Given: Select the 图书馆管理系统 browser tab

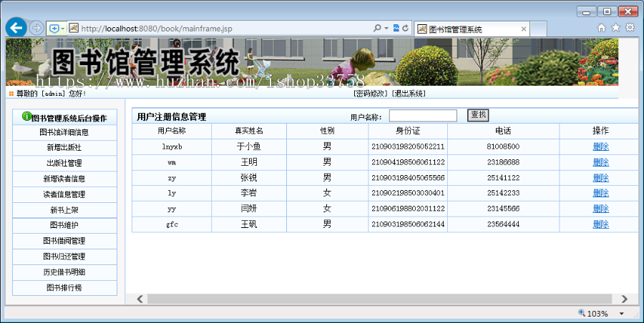Looking at the screenshot, I should [472, 29].
